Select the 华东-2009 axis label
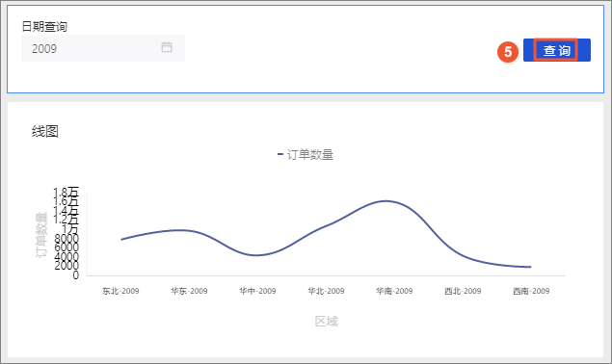Viewport: 612px width, 364px height. click(x=189, y=291)
